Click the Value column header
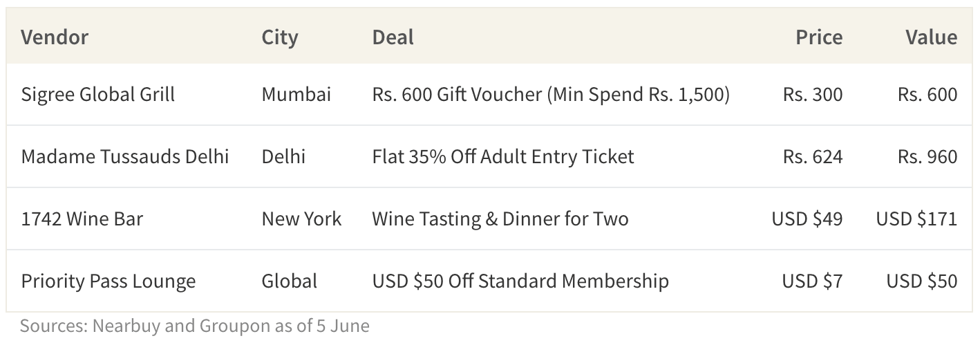This screenshot has width=980, height=343. click(x=932, y=37)
